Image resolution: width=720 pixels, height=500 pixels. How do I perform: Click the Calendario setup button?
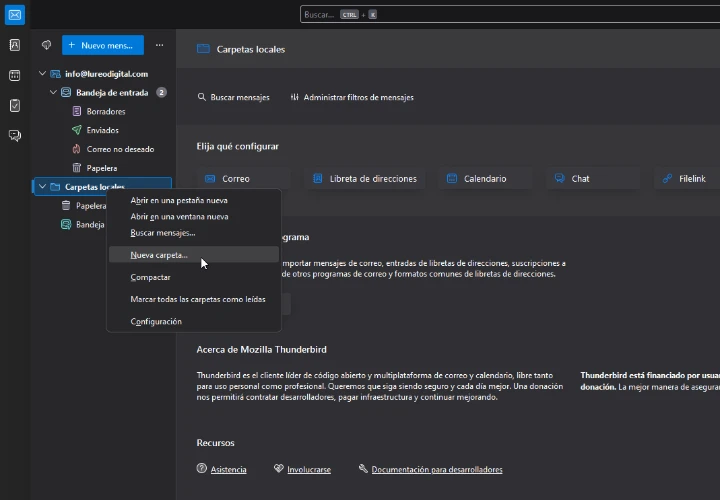[487, 179]
